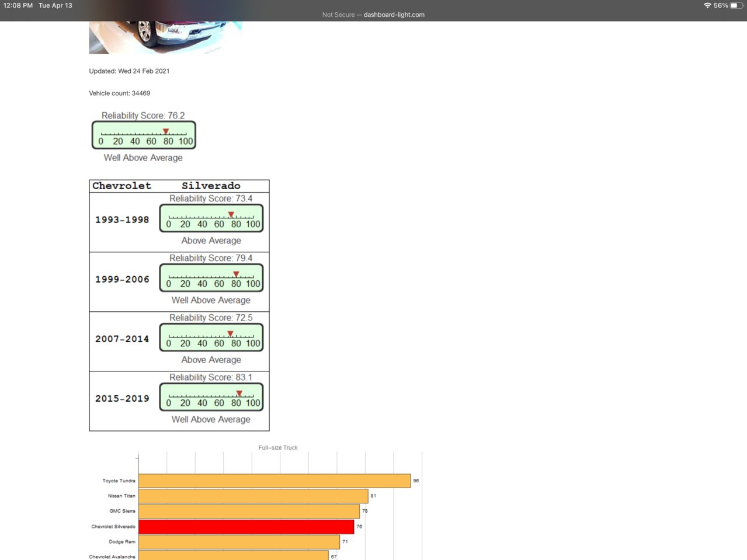747x560 pixels.
Task: Click the red Chevrolet Silverado bar
Action: [246, 527]
